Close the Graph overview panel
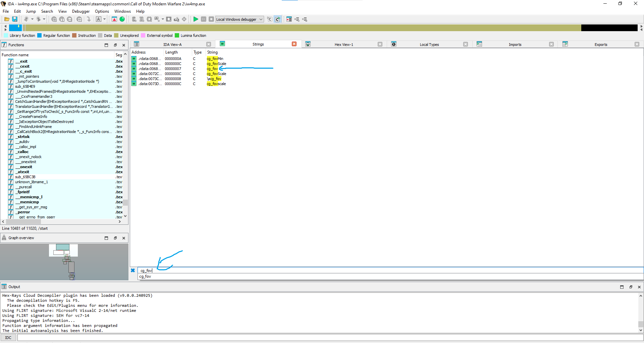 [x=124, y=238]
